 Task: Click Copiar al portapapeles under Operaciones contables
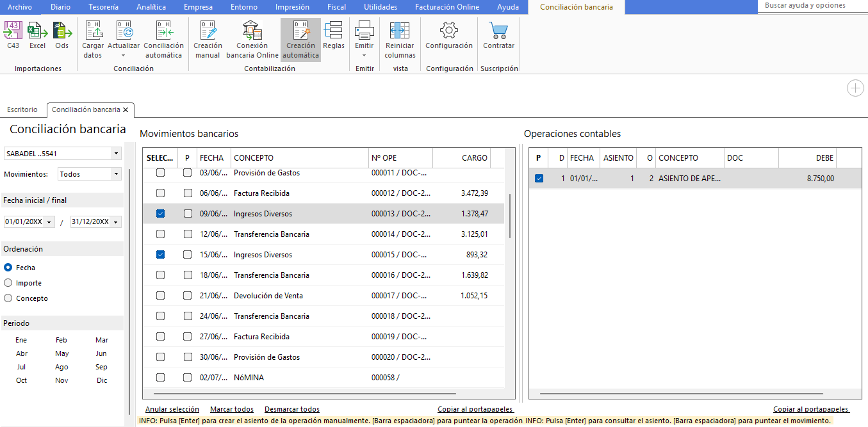pyautogui.click(x=812, y=410)
